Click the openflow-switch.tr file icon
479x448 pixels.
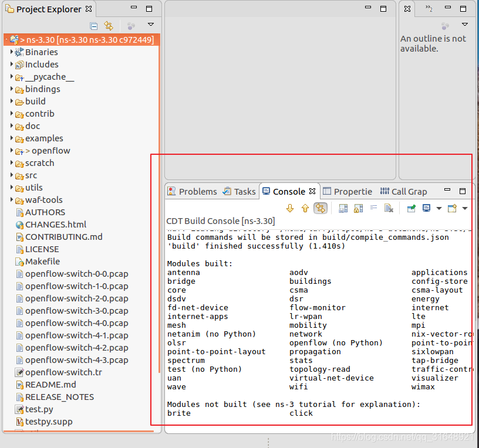click(19, 372)
